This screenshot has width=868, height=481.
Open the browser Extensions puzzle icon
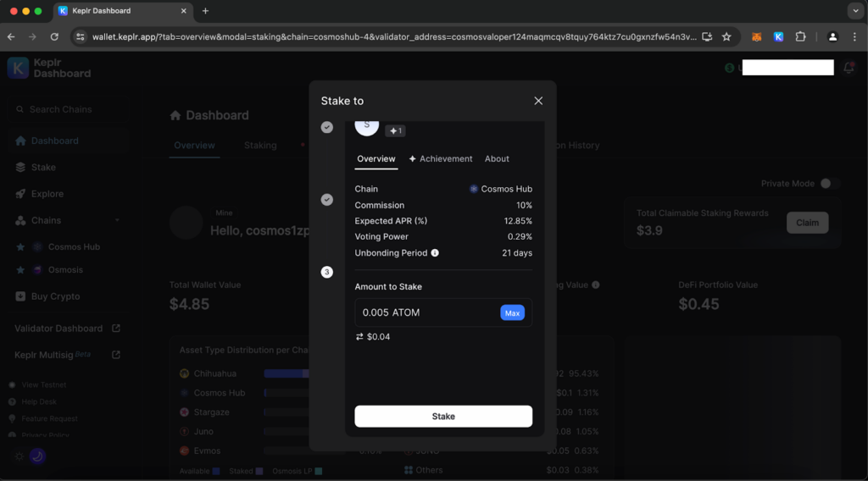tap(800, 37)
